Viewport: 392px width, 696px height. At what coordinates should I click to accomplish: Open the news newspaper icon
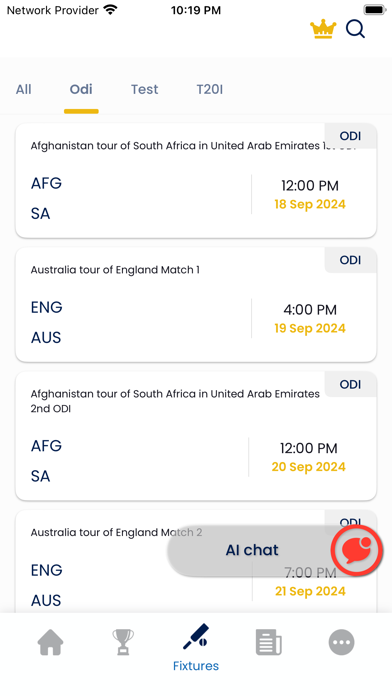[269, 642]
